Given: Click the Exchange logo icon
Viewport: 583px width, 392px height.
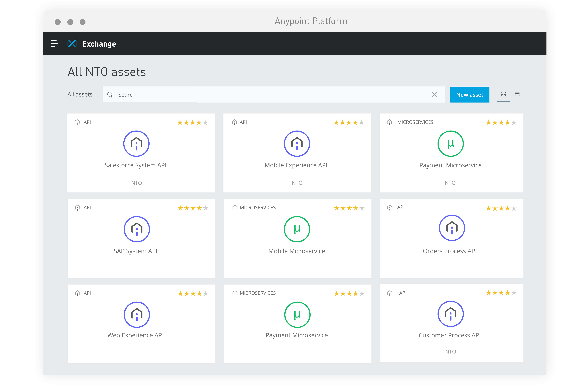Looking at the screenshot, I should click(72, 43).
